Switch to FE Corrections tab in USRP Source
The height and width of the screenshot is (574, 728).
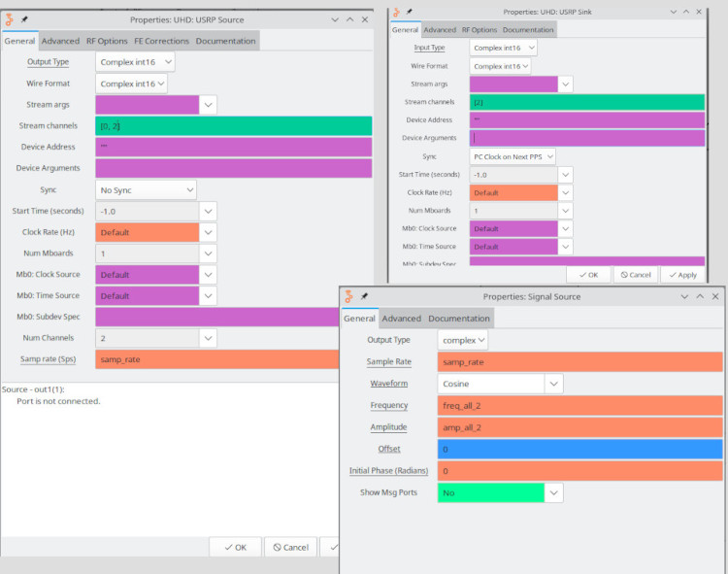[x=161, y=41]
